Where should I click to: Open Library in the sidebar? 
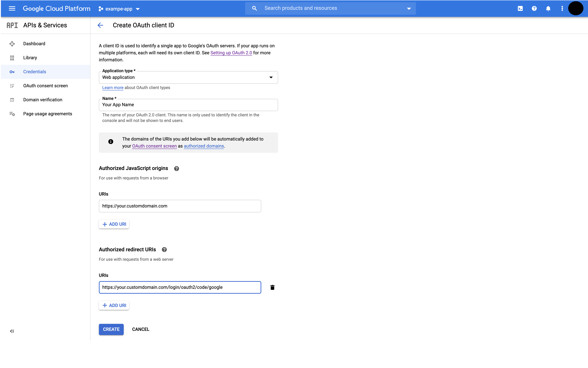tap(46, 58)
